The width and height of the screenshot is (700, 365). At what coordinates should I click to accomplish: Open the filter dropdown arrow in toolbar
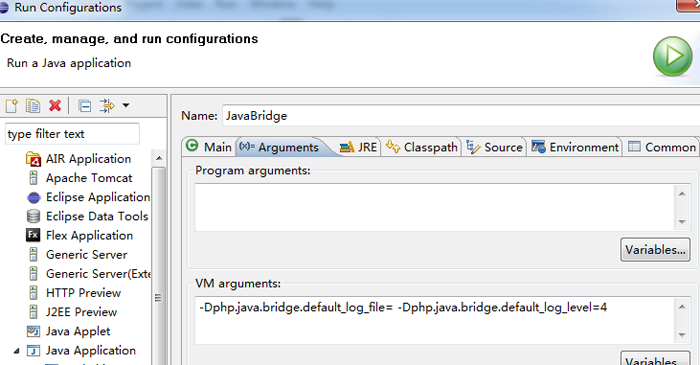126,106
